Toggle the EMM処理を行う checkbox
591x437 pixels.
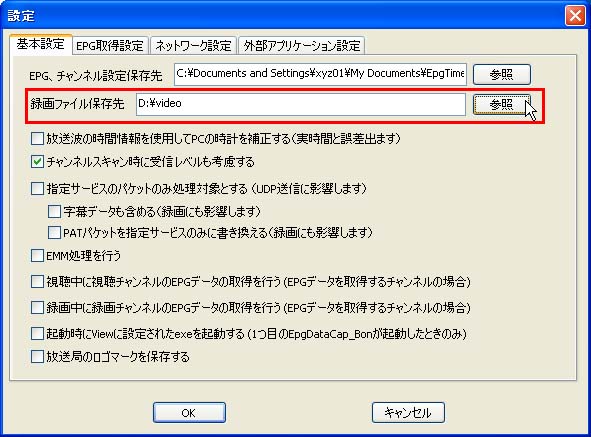[37, 256]
